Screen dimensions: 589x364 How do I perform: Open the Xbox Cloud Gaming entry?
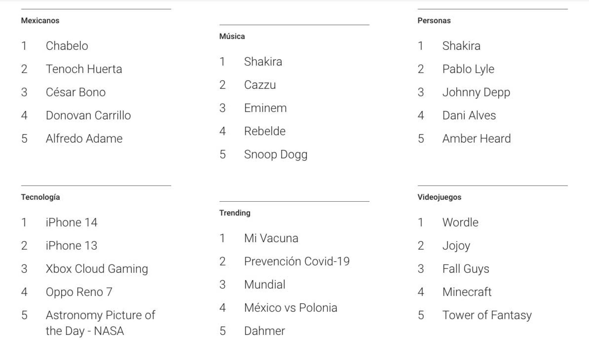(x=97, y=269)
